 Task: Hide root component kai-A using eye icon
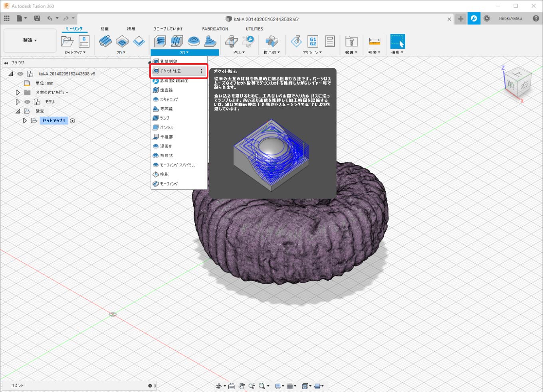click(20, 74)
